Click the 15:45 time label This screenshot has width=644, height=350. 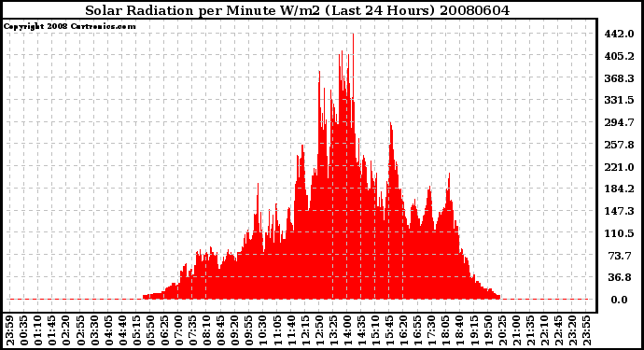[389, 330]
